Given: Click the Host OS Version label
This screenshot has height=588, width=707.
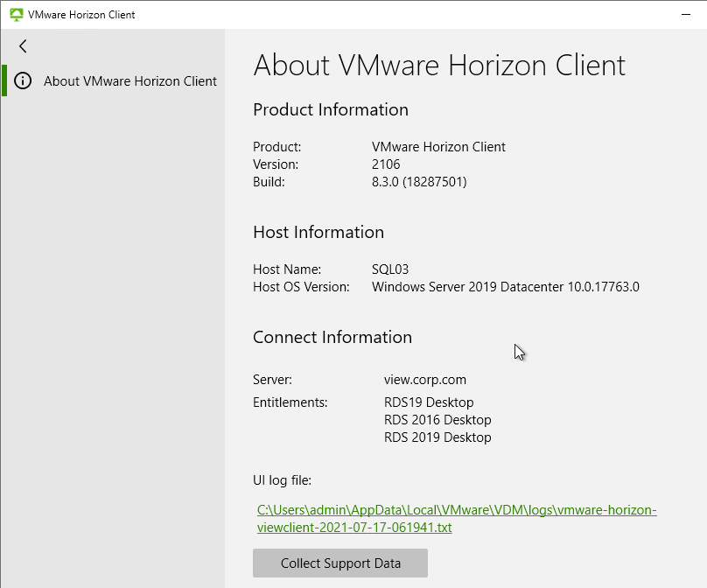Looking at the screenshot, I should pyautogui.click(x=301, y=287).
